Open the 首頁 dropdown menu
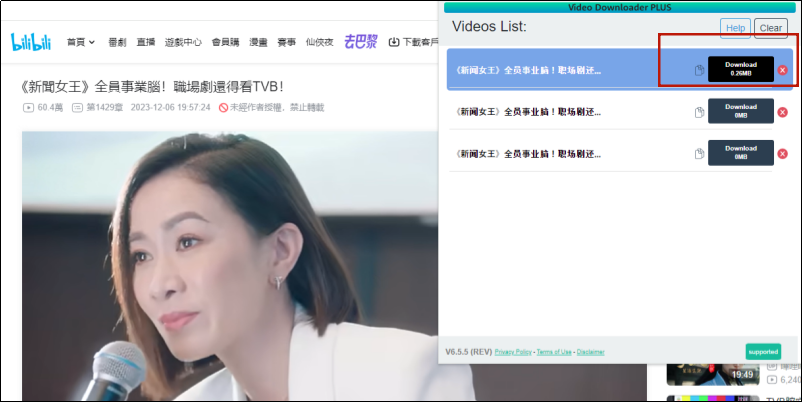This screenshot has width=803, height=403. click(x=81, y=43)
